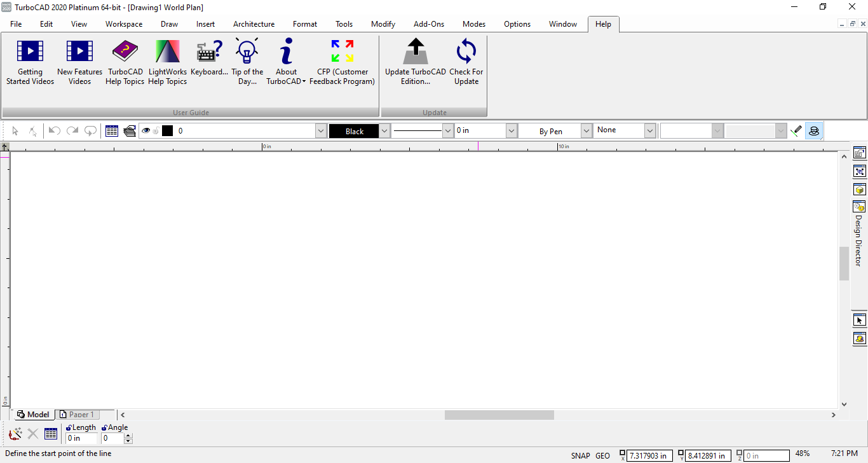Click the highlighted stamp toolbar icon
Viewport: 868px width, 463px height.
pyautogui.click(x=814, y=131)
